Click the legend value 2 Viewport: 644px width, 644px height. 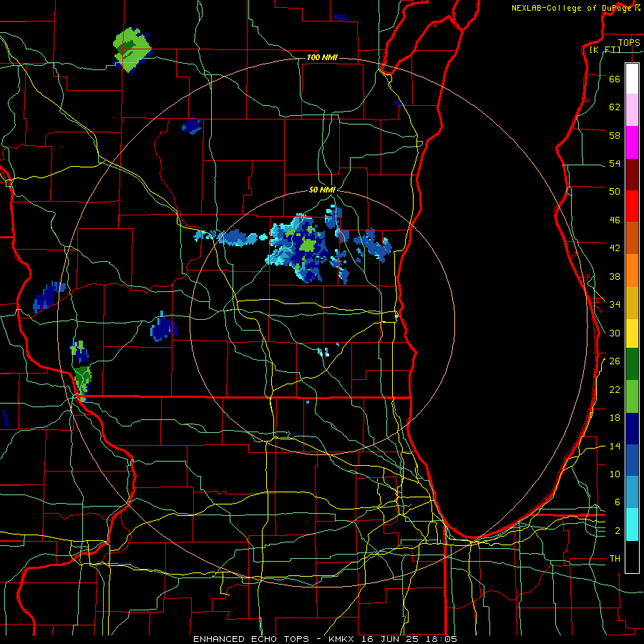click(x=617, y=531)
